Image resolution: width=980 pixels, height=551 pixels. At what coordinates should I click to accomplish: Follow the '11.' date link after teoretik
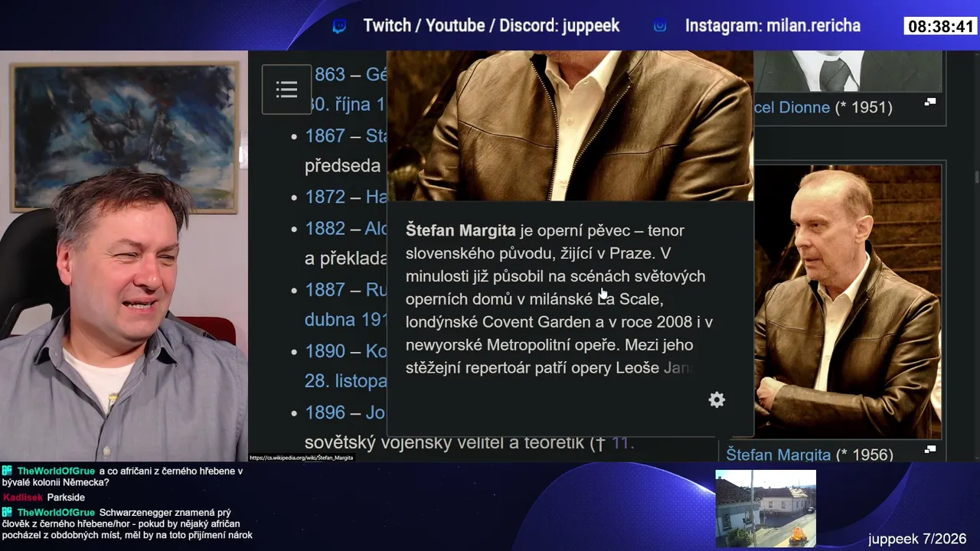[x=622, y=442]
